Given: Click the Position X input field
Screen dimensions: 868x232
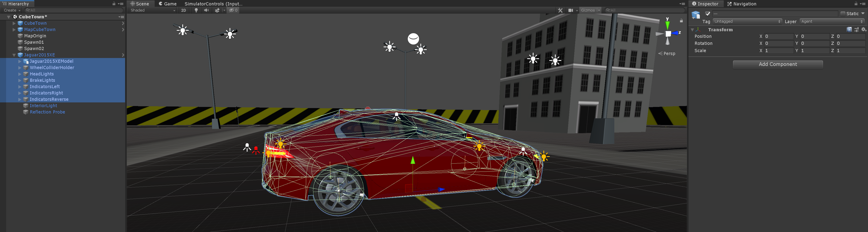Looking at the screenshot, I should click(779, 36).
